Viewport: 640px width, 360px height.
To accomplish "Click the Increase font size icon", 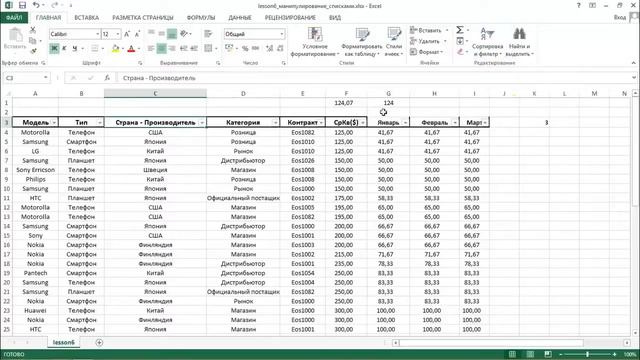I will 127,34.
